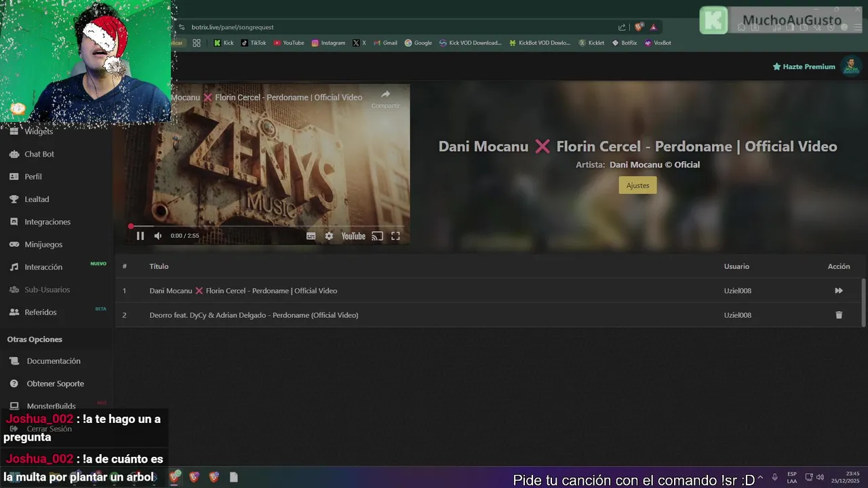Open the YouTube player settings gear
The height and width of the screenshot is (488, 868).
329,236
